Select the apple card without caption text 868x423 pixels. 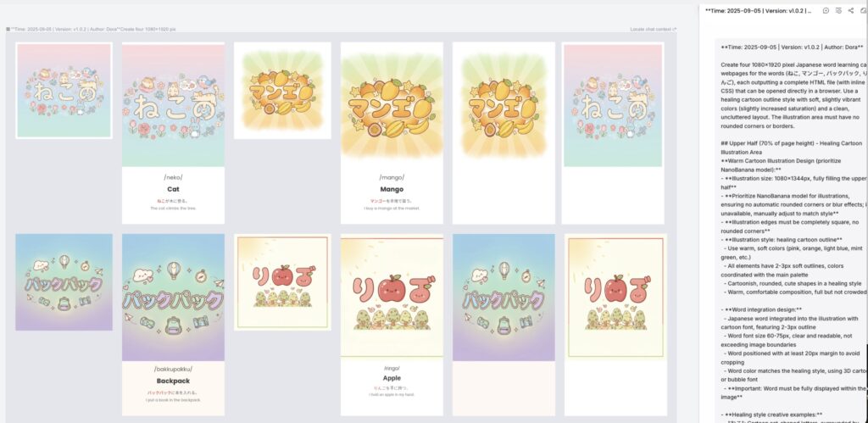615,325
